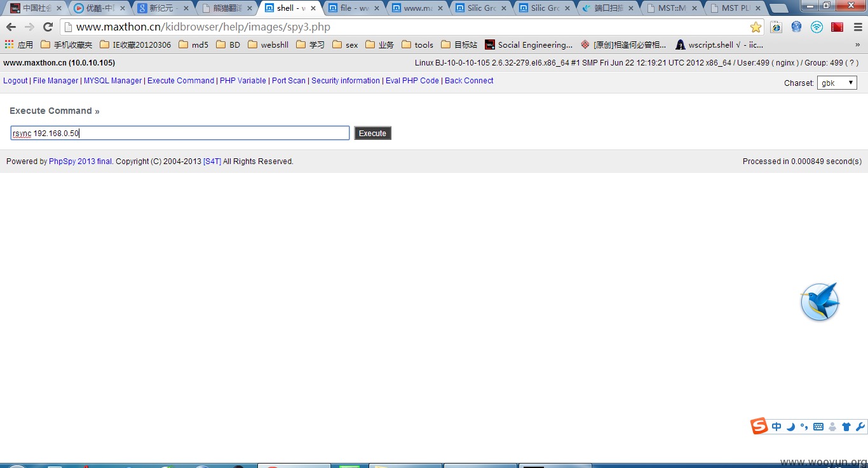Viewport: 868px width, 468px height.
Task: Open the tools bookmark folder
Action: 417,45
